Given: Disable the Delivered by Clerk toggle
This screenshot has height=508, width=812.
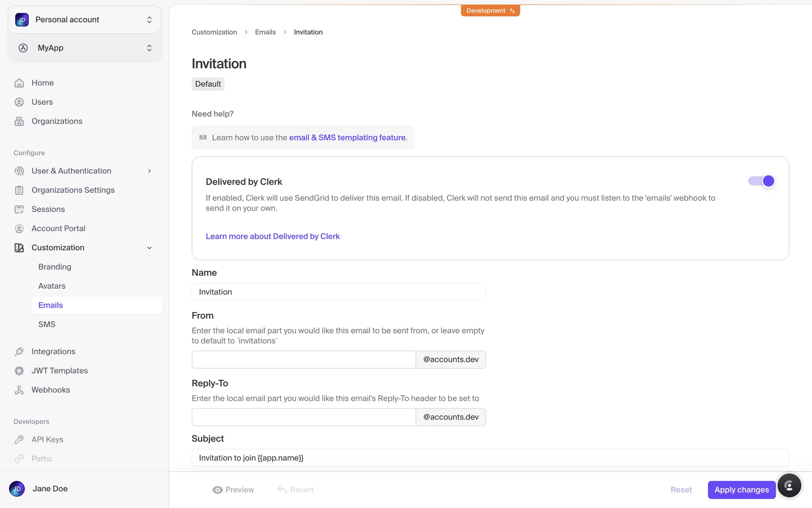Looking at the screenshot, I should point(761,181).
